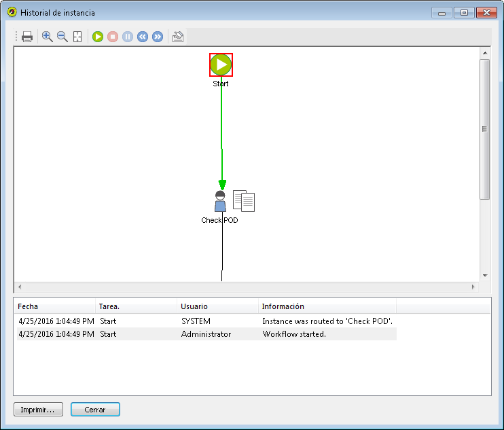Screen dimensions: 504x430
Task: Click the vertical scrollbar up arrow
Action: coord(485,53)
